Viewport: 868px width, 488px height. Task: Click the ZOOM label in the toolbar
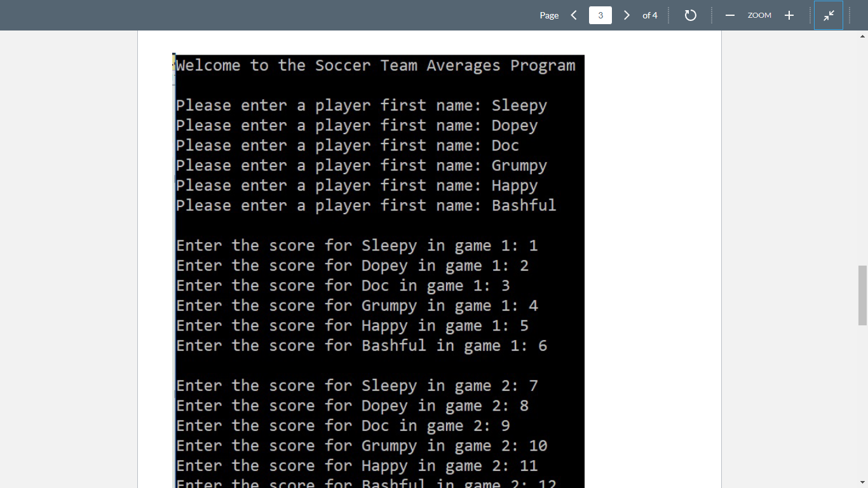(x=759, y=15)
